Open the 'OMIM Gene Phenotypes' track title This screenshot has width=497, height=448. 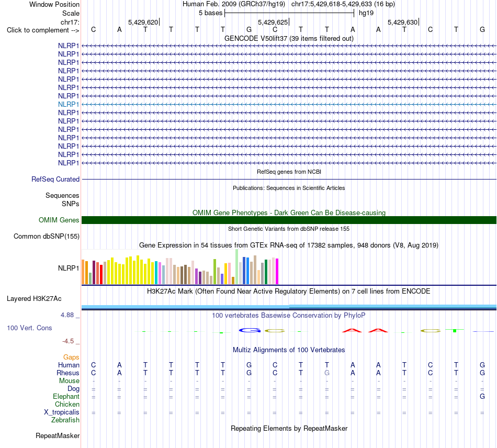coord(289,212)
